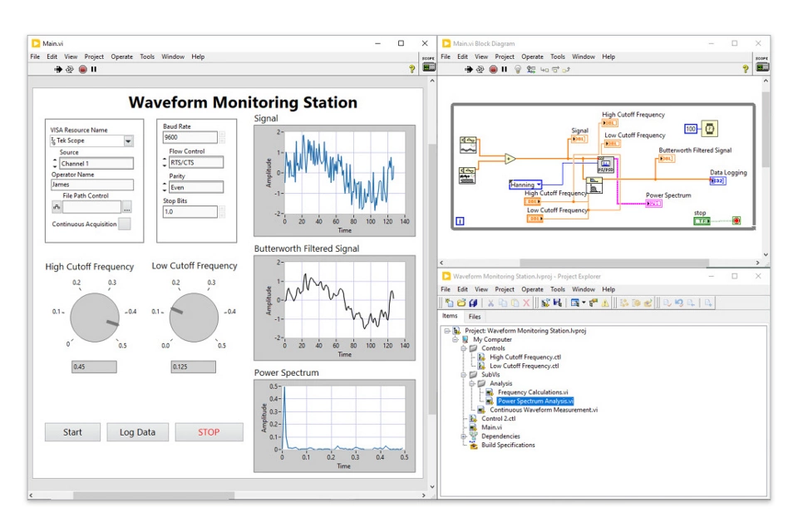Viewport: 798px width, 532px height.
Task: Click the Log Data button
Action: pyautogui.click(x=137, y=432)
